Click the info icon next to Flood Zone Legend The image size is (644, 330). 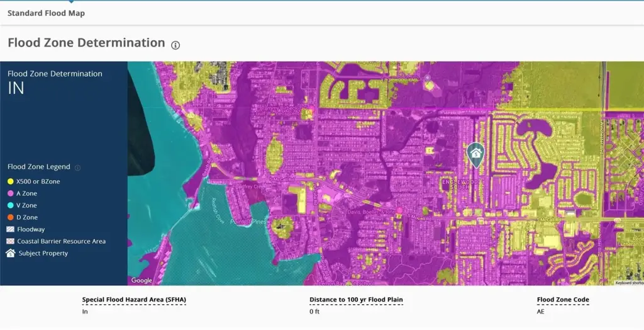coord(77,168)
